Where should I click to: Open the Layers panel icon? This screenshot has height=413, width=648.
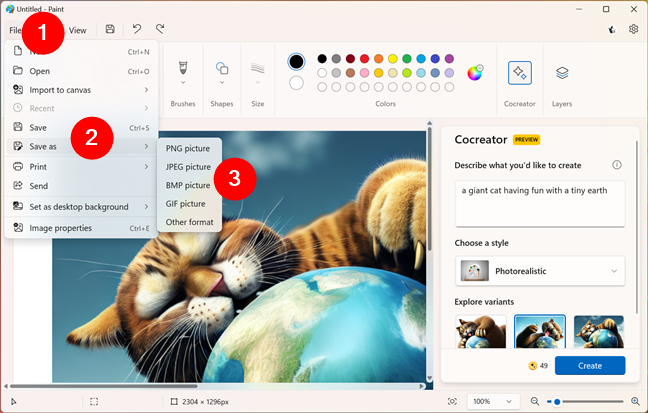tap(562, 73)
